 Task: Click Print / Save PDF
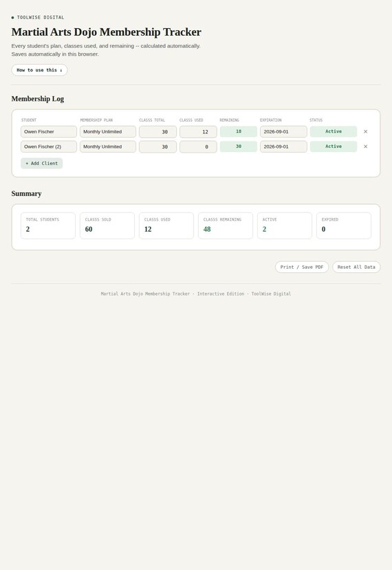coord(302,267)
